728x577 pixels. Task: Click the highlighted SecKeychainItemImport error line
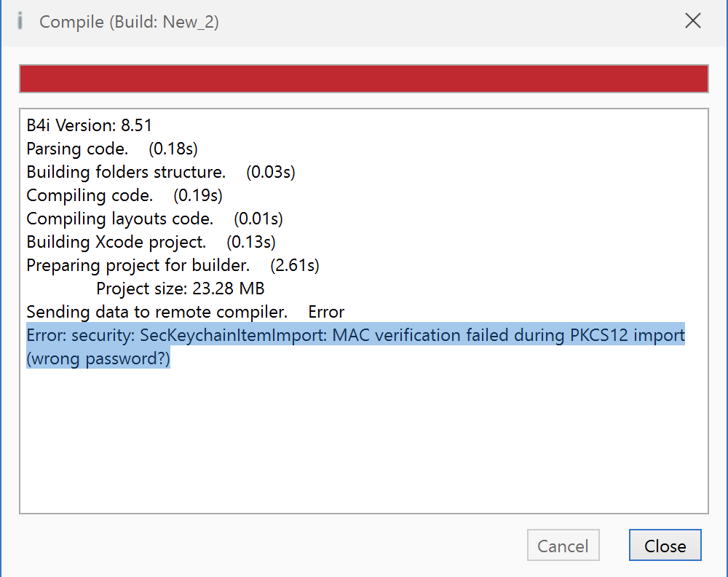click(x=355, y=336)
